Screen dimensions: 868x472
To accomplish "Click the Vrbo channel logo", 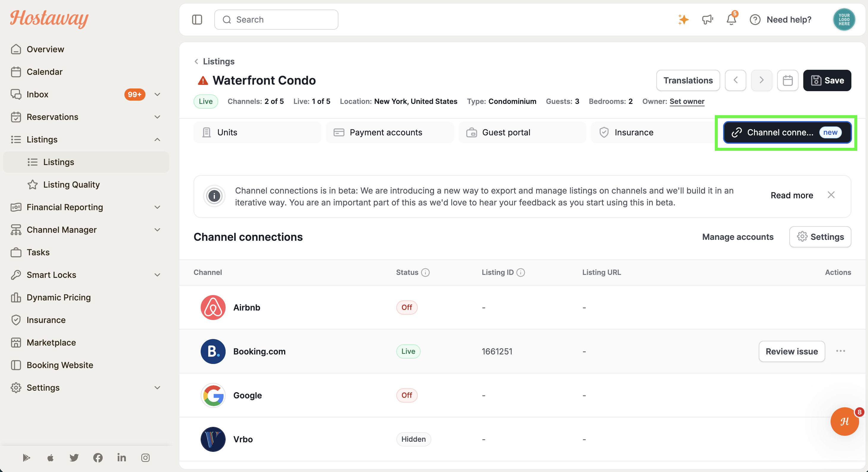I will pos(213,439).
